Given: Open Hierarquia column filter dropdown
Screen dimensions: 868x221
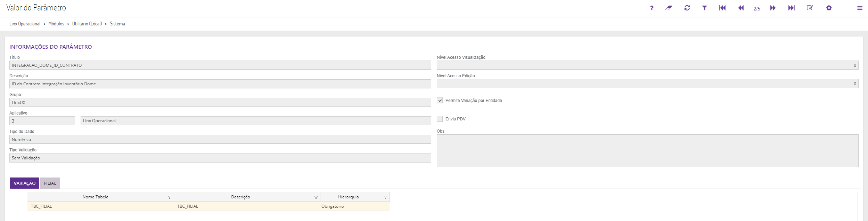Looking at the screenshot, I should 385,197.
